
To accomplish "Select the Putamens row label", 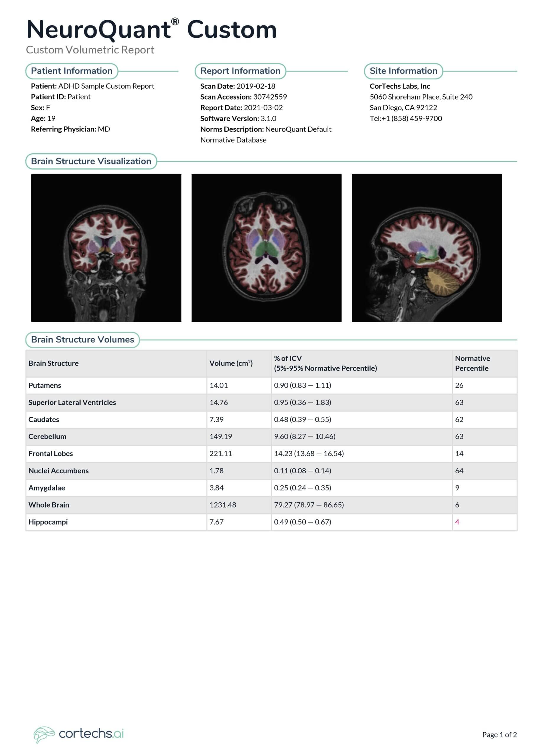I will click(45, 385).
